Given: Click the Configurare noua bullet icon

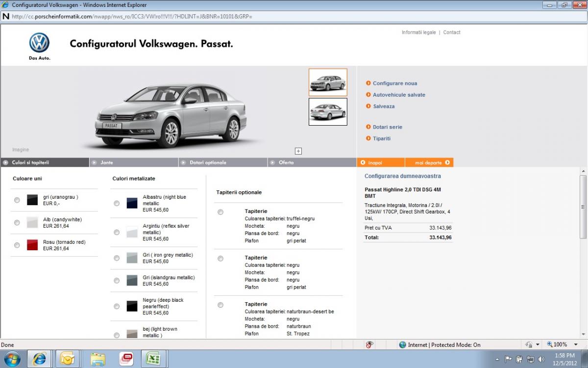Looking at the screenshot, I should coord(368,83).
